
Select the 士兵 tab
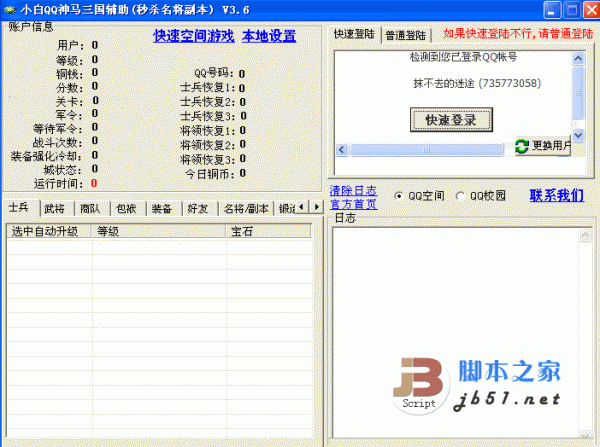pos(20,208)
